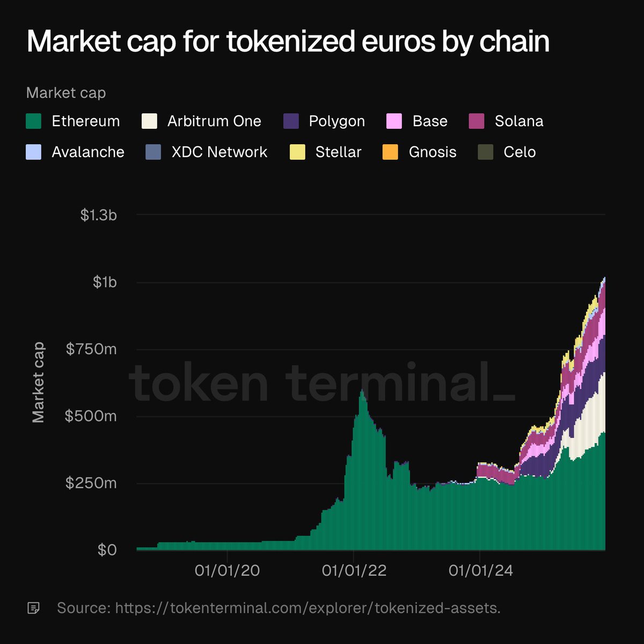The width and height of the screenshot is (644, 644).
Task: Click the Ethereum green legend swatch
Action: click(34, 121)
